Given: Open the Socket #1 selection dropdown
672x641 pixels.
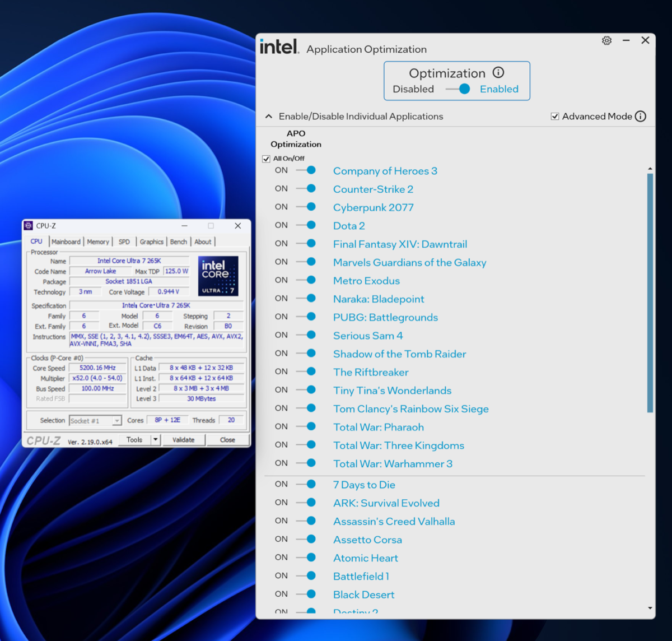Looking at the screenshot, I should tap(117, 420).
